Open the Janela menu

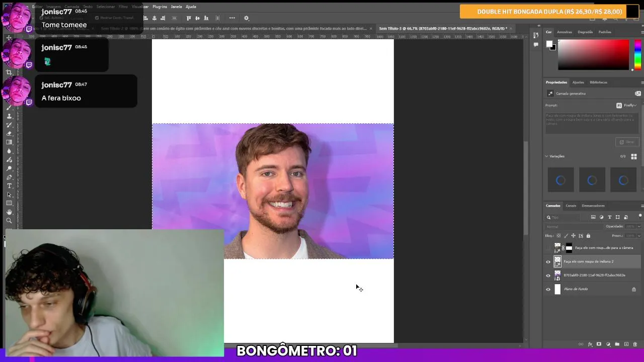click(176, 7)
